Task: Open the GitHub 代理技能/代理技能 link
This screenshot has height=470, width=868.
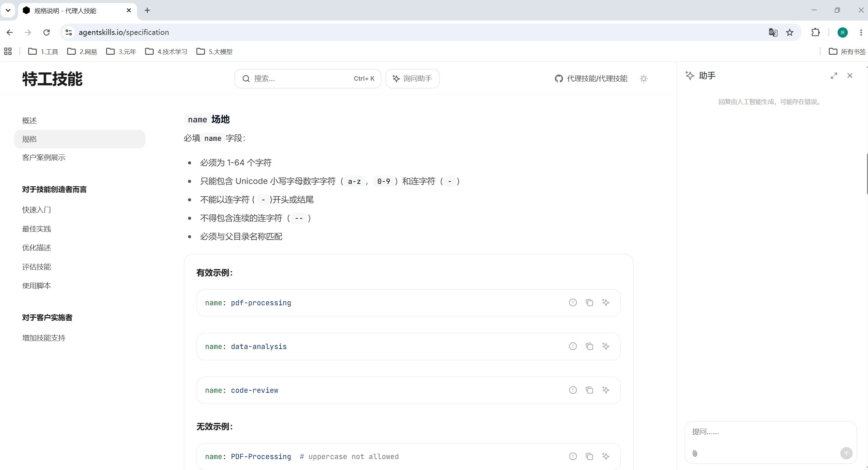Action: pyautogui.click(x=591, y=79)
